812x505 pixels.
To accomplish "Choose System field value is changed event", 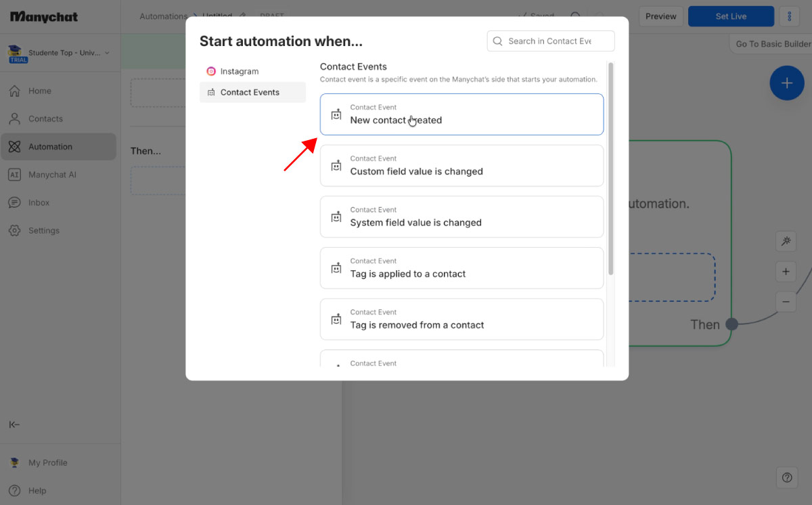I will point(461,217).
